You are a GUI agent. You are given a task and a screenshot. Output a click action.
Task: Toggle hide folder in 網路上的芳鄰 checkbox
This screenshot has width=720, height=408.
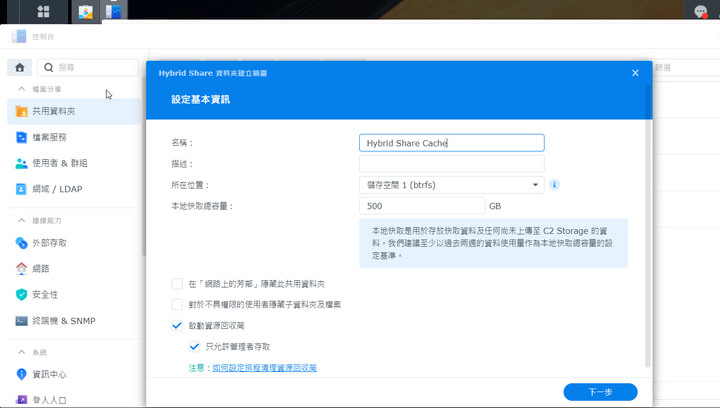(x=177, y=284)
